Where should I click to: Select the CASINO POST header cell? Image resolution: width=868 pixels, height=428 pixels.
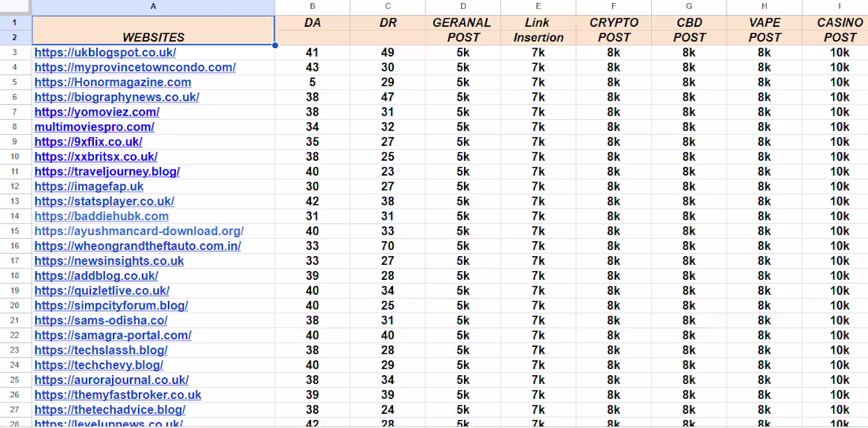836,31
